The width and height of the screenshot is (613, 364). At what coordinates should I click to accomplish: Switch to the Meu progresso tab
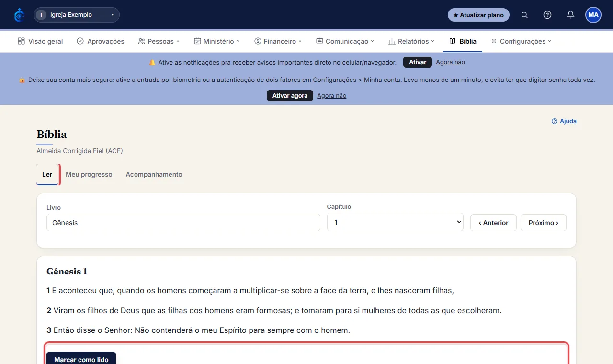pos(89,174)
